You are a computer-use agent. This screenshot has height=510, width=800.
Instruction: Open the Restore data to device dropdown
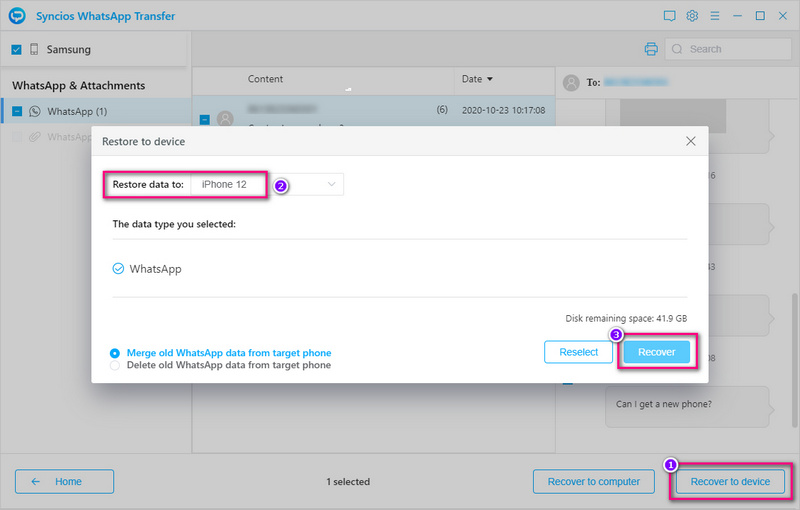[267, 184]
